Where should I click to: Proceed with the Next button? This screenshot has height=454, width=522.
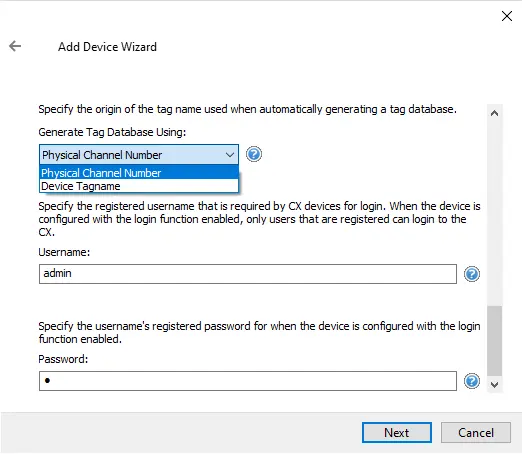coord(397,433)
